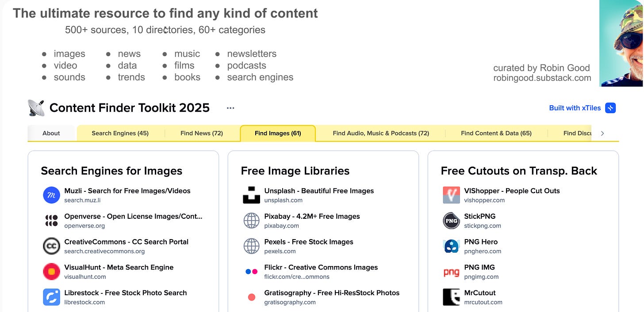Click the PNG IMG red logo
The image size is (644, 312).
[452, 272]
